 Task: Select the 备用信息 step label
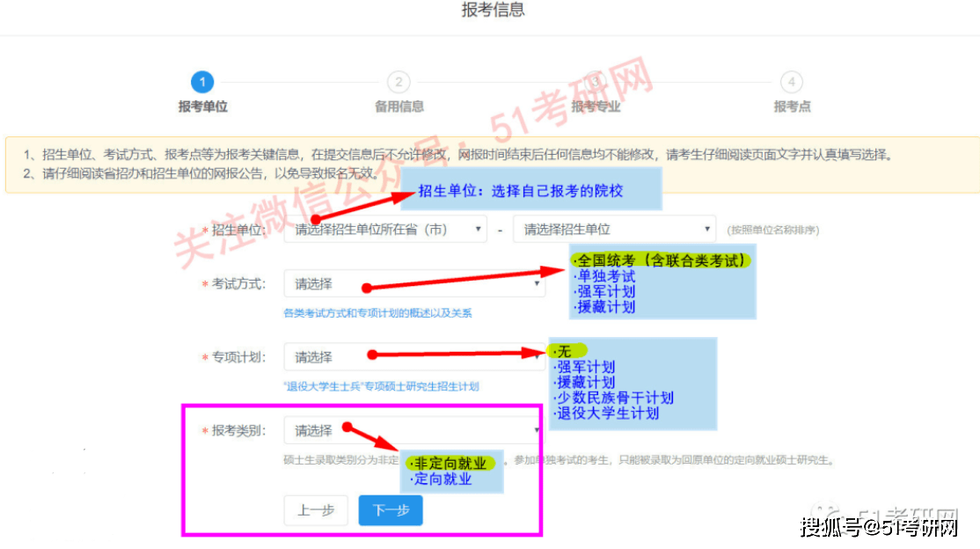(399, 107)
